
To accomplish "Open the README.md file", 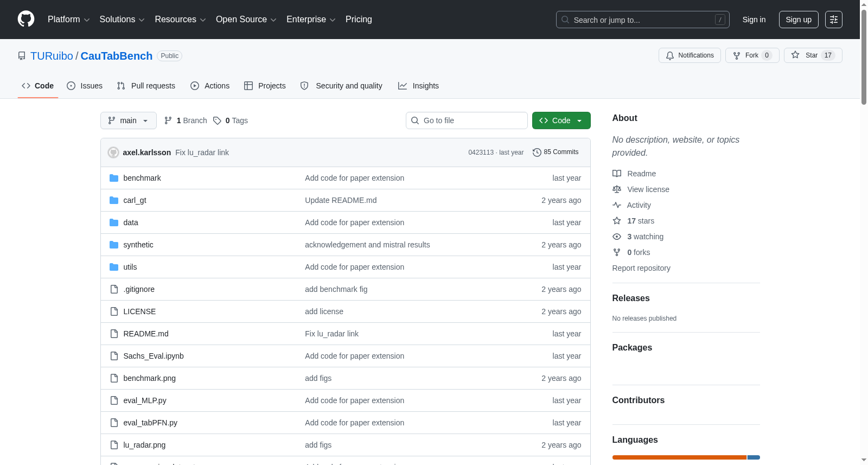I will (x=146, y=334).
